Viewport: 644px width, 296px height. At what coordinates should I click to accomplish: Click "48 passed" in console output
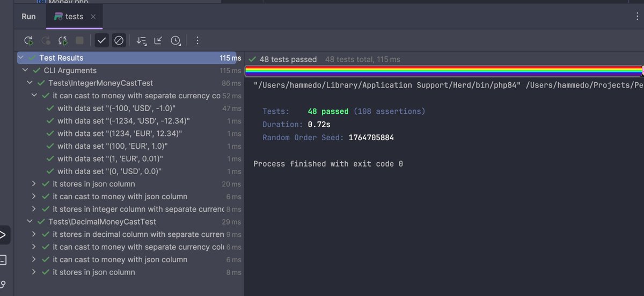pyautogui.click(x=328, y=111)
